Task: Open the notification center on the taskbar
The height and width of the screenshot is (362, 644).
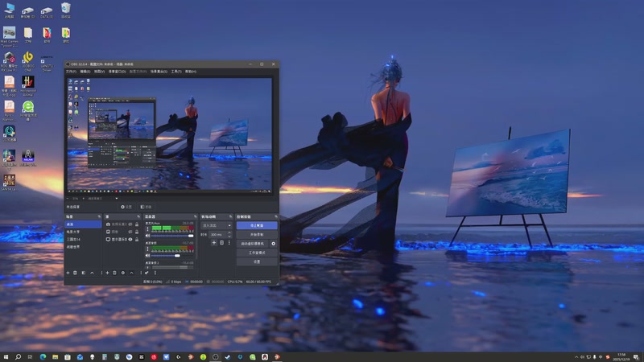Action: [x=636, y=357]
